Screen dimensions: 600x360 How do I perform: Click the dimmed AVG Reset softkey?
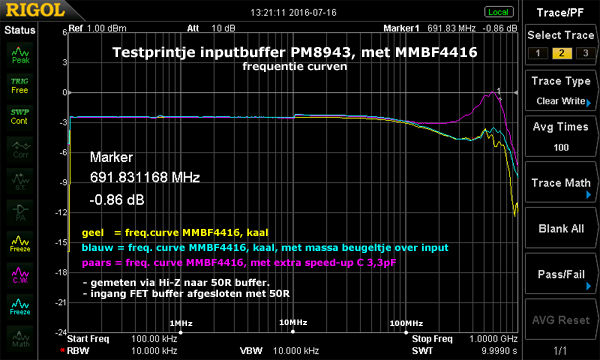561,320
